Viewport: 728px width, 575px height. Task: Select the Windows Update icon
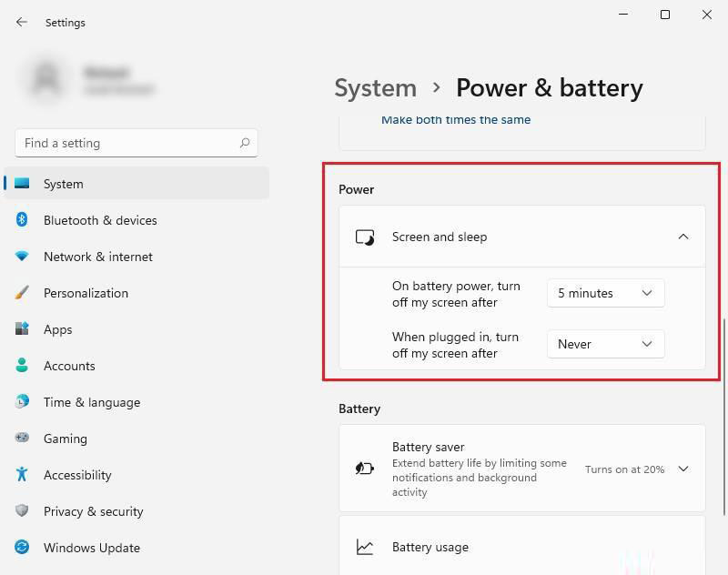pos(22,548)
